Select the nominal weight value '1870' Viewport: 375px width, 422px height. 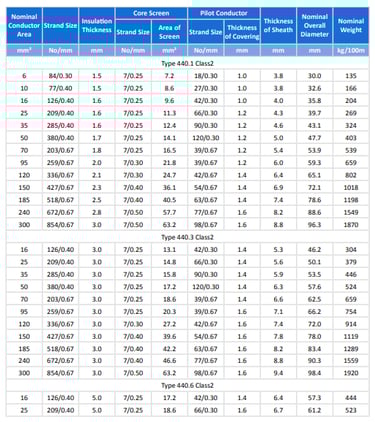click(x=351, y=225)
